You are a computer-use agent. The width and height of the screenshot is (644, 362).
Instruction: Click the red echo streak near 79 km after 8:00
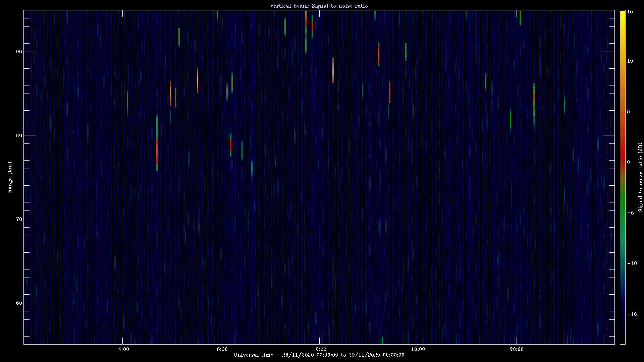pyautogui.click(x=231, y=144)
